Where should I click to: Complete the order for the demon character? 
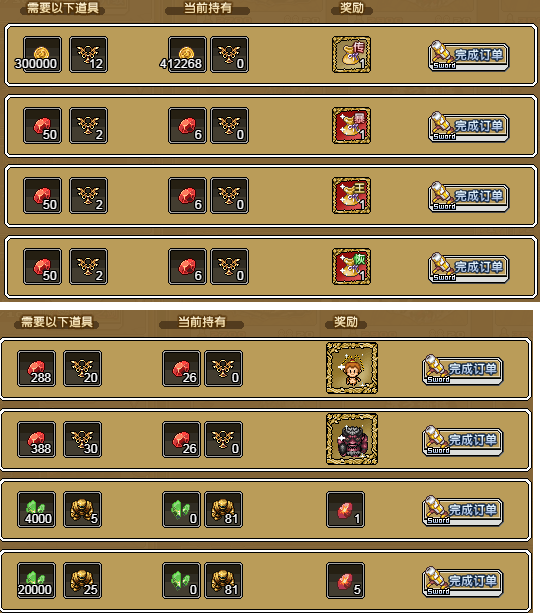(463, 441)
